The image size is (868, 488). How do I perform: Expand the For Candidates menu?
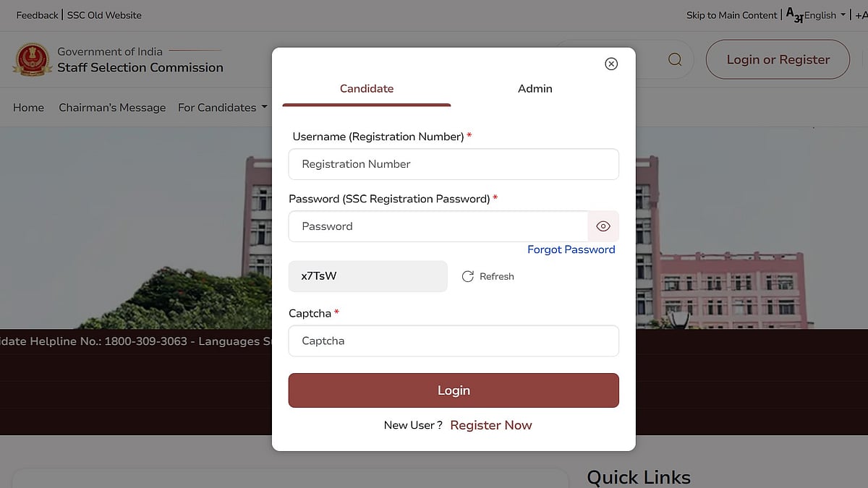pyautogui.click(x=223, y=108)
